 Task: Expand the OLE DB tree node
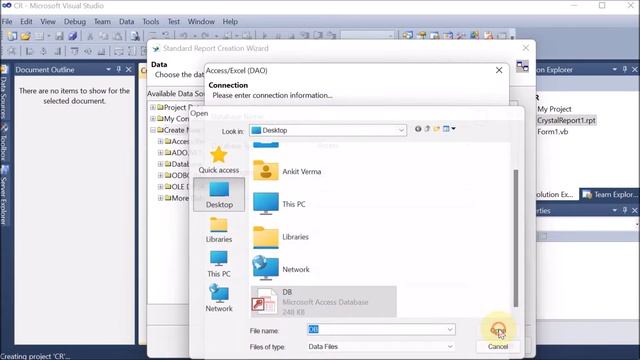tap(160, 187)
